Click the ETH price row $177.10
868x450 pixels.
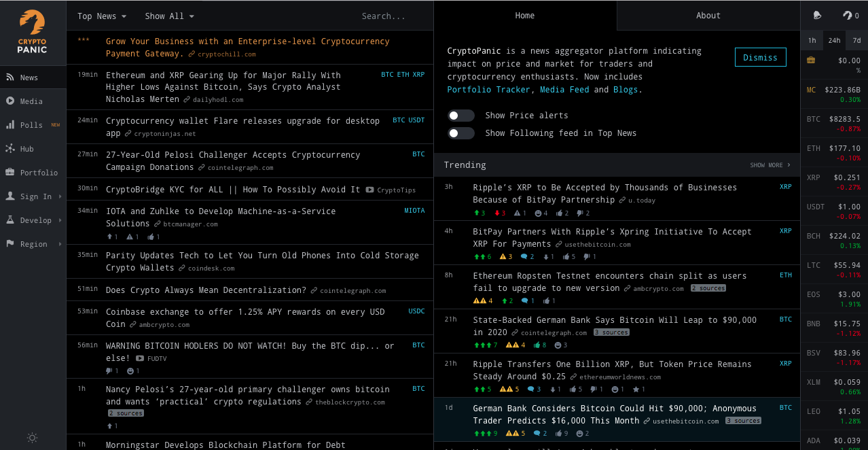(834, 152)
